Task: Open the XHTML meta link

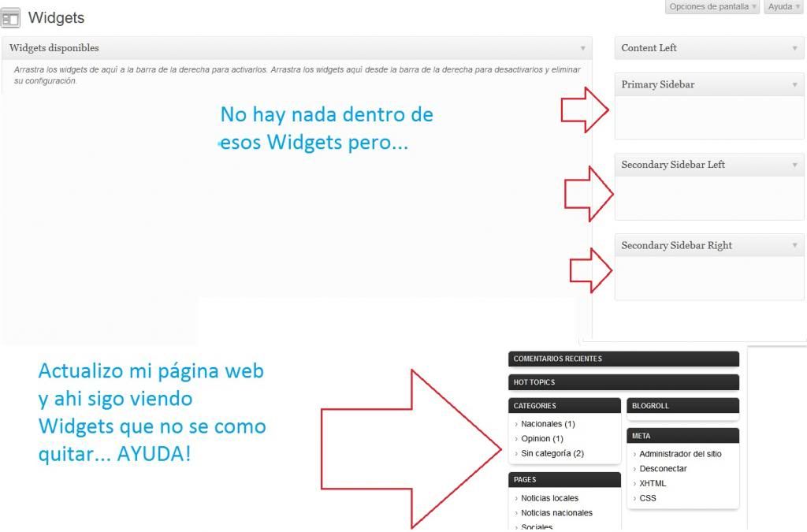Action: pyautogui.click(x=653, y=483)
